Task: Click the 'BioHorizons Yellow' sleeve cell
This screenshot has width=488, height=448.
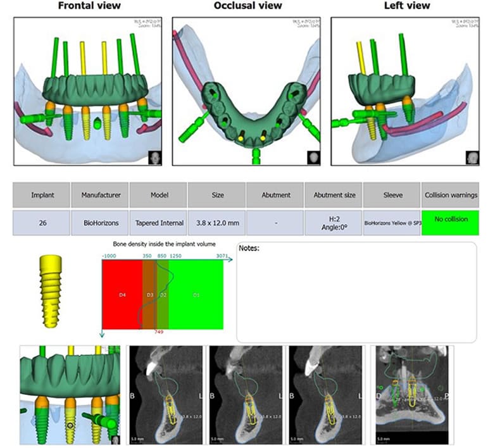Action: pyautogui.click(x=391, y=223)
